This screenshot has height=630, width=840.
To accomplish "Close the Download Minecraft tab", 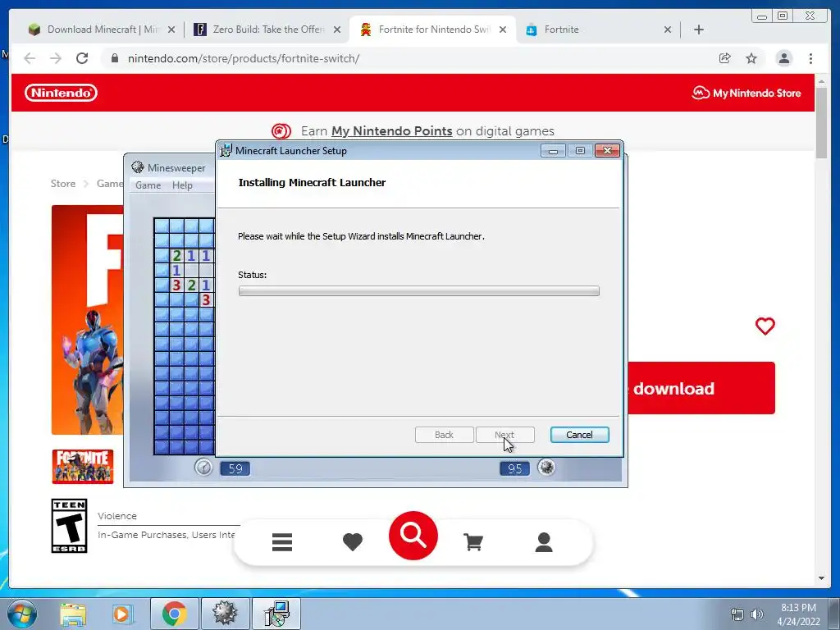I will click(171, 30).
